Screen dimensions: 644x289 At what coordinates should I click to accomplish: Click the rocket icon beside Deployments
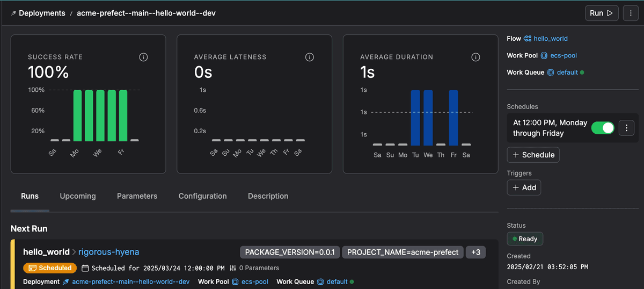coord(13,13)
